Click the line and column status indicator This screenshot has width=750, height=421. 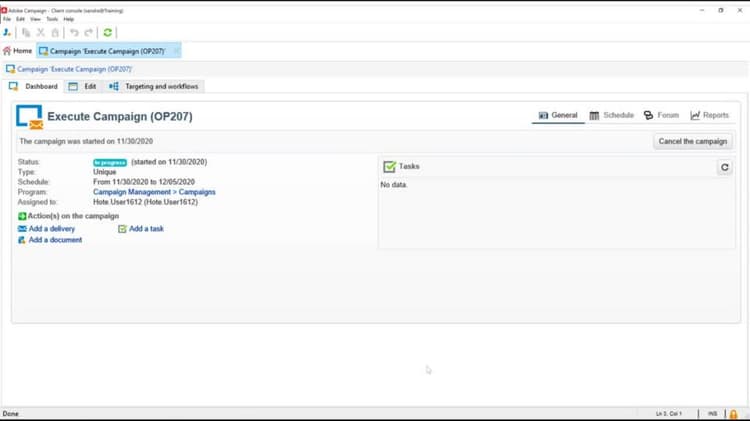coord(669,414)
